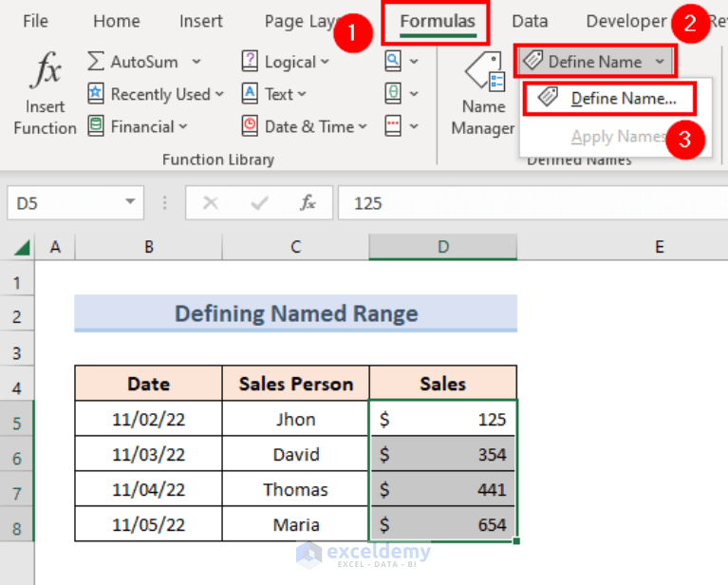Confirm the formula bar entry checkmark

point(259,203)
